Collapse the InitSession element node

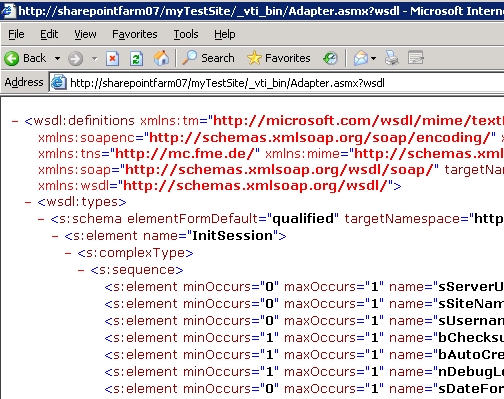(55, 236)
